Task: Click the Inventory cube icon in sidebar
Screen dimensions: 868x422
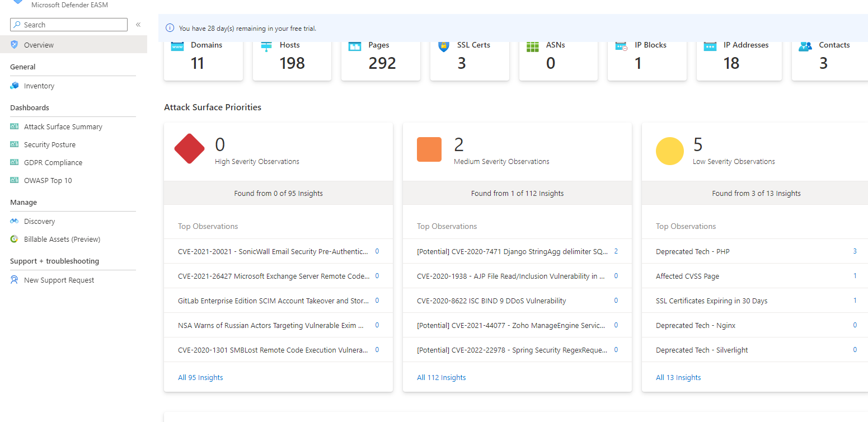Action: tap(15, 86)
